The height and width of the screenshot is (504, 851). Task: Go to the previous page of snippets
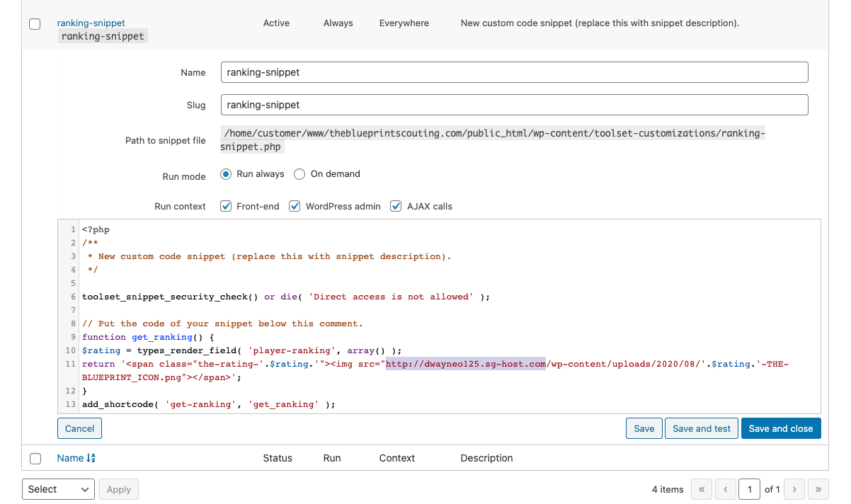click(726, 489)
